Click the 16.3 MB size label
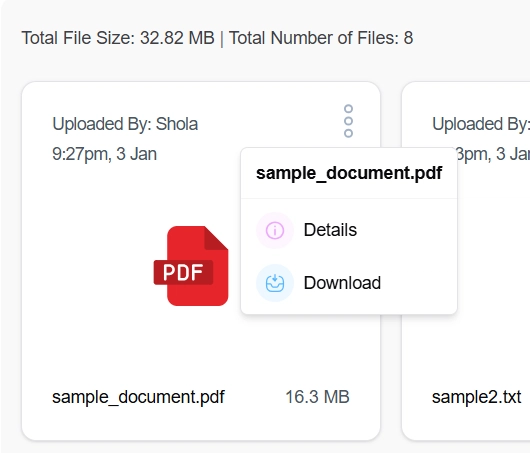530x453 pixels. [317, 397]
